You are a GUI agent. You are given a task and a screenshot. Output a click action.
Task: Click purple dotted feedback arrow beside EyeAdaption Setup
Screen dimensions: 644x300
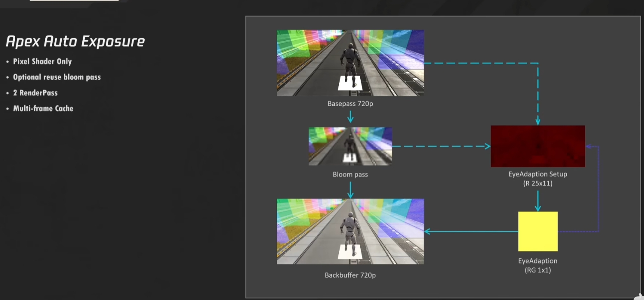[598, 189]
